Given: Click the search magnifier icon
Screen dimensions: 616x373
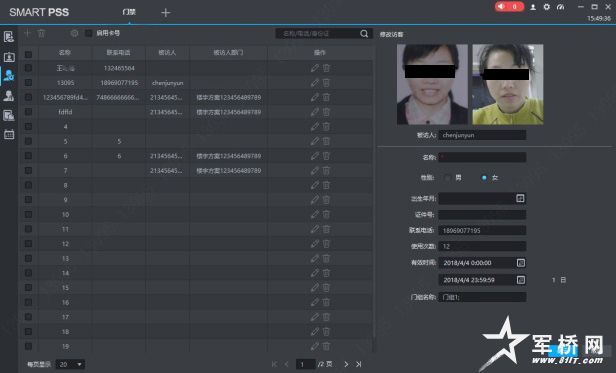Looking at the screenshot, I should pos(364,34).
